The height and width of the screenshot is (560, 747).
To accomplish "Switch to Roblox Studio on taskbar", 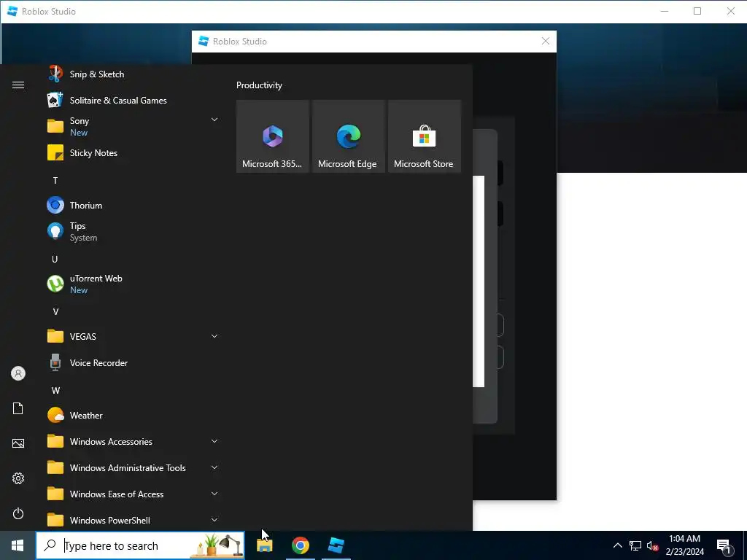I will click(x=336, y=545).
